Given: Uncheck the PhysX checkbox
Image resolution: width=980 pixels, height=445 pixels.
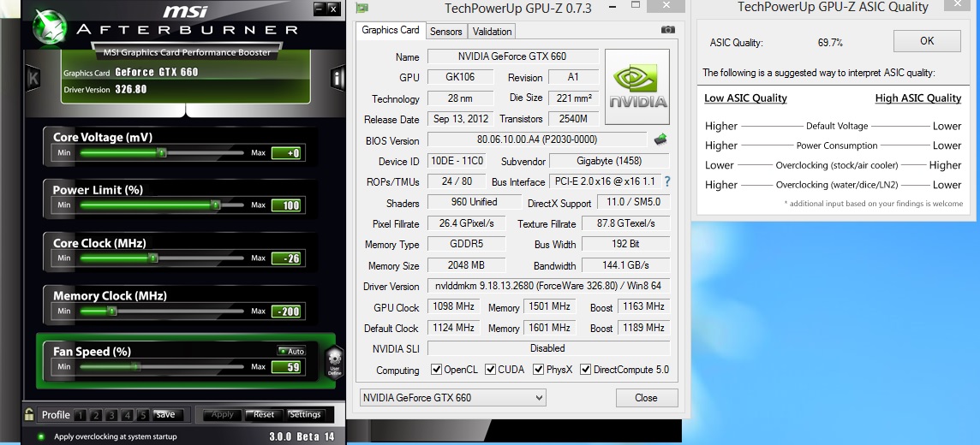Looking at the screenshot, I should pyautogui.click(x=538, y=370).
